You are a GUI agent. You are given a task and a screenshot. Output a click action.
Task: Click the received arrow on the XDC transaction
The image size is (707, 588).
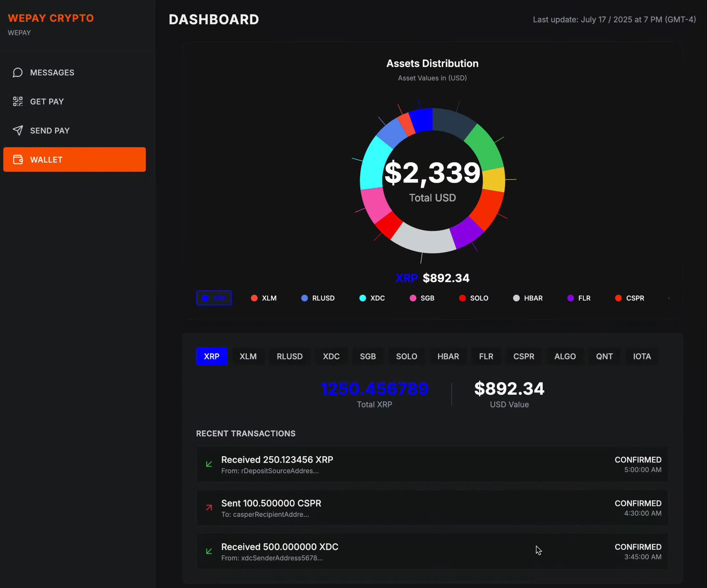(x=209, y=551)
